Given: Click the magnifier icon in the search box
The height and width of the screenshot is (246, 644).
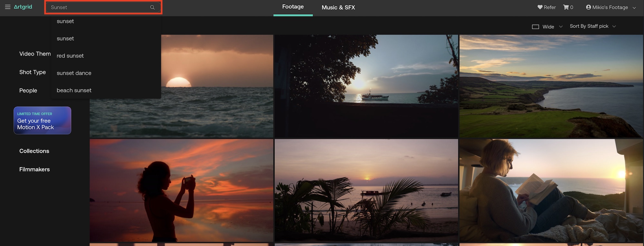Looking at the screenshot, I should tap(152, 7).
